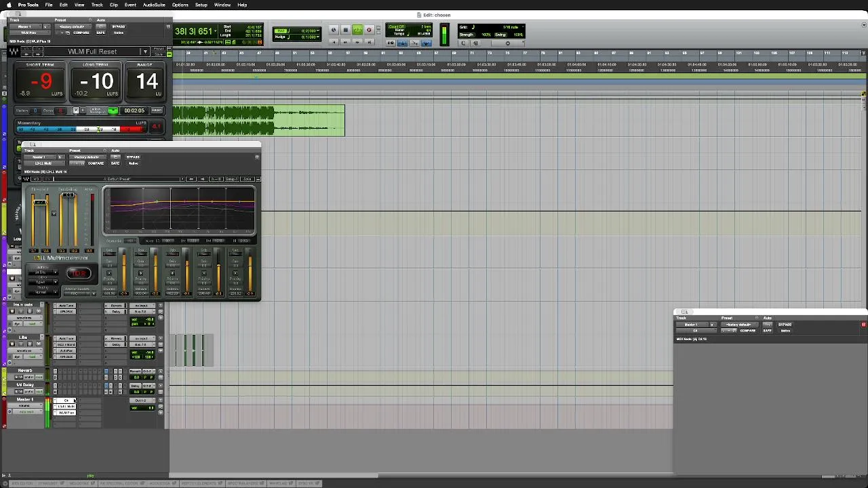Toggle the Tempo Ruler conductor icon

click(x=426, y=43)
